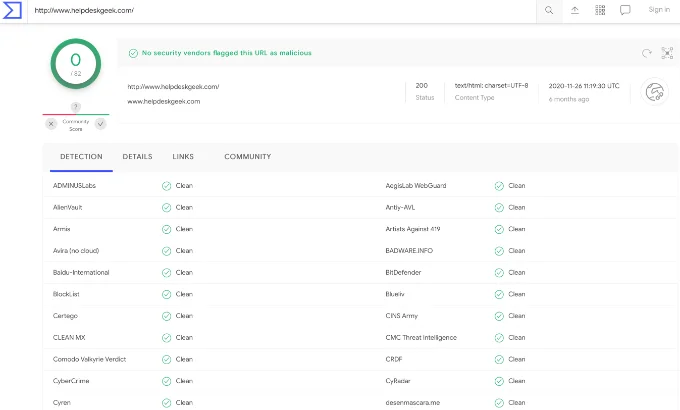Open the graph view icon
680x410 pixels.
[x=667, y=53]
